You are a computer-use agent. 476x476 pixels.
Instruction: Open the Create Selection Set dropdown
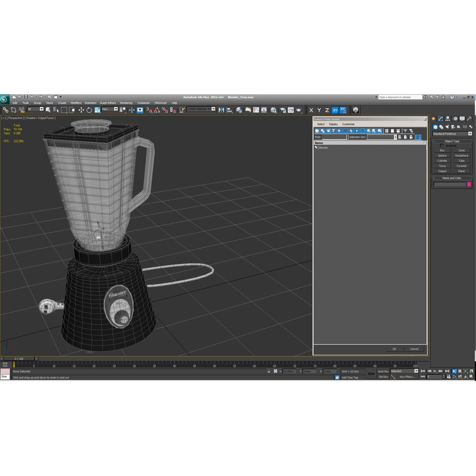tap(201, 109)
